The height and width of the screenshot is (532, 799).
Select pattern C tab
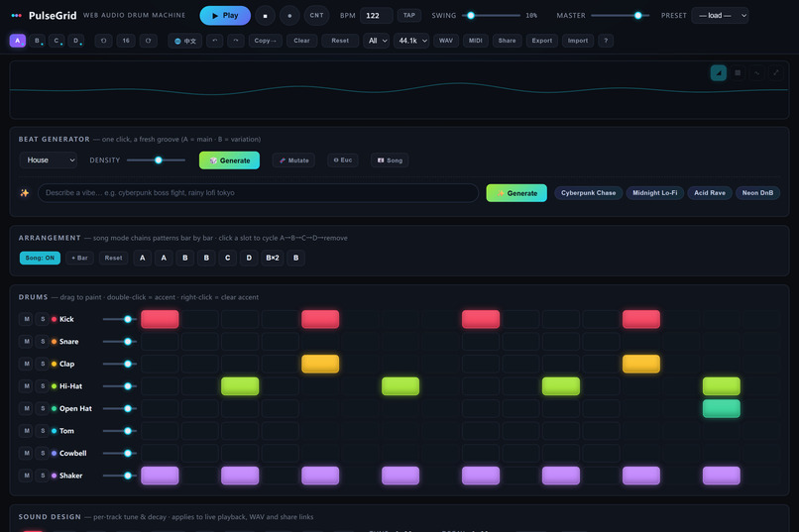57,41
